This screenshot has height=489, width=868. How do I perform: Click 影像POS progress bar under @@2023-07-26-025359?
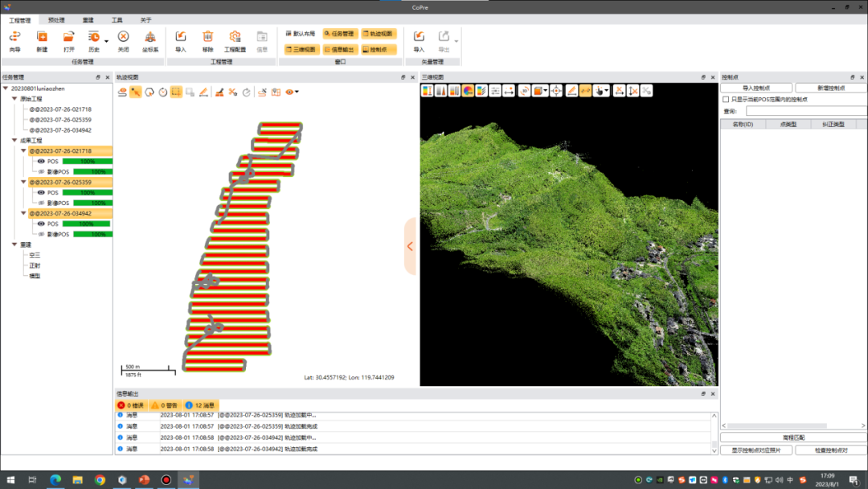pos(93,203)
